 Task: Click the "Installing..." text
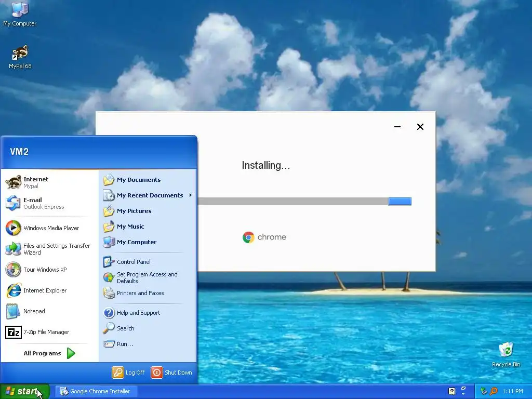(265, 166)
